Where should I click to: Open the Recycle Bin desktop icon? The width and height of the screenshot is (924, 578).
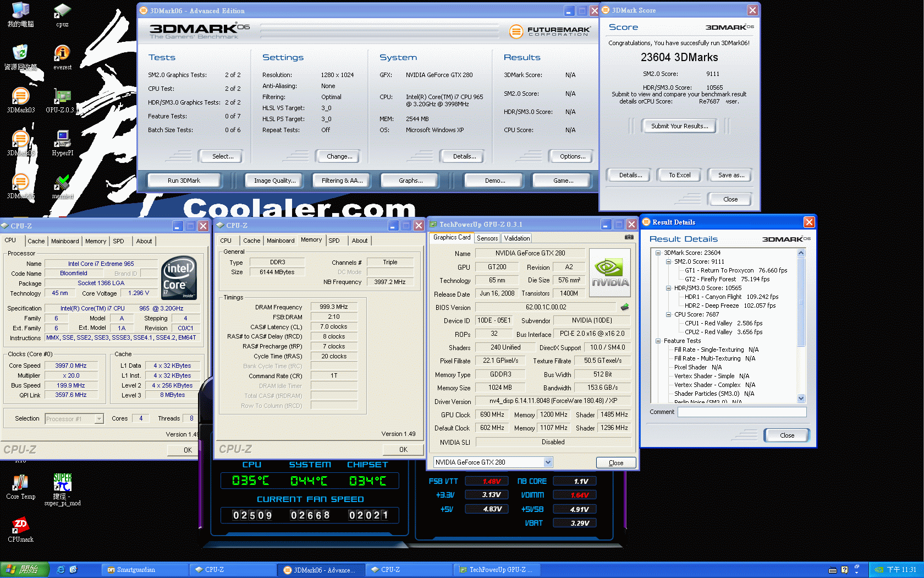coord(20,57)
